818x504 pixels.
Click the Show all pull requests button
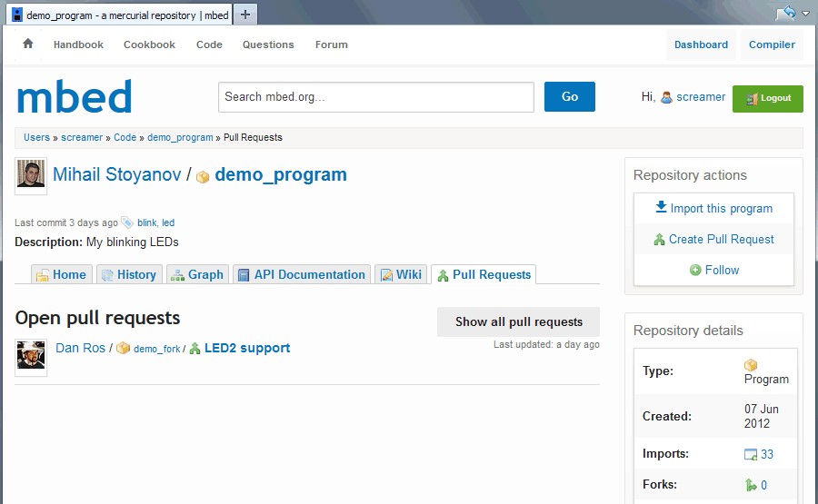coord(518,321)
